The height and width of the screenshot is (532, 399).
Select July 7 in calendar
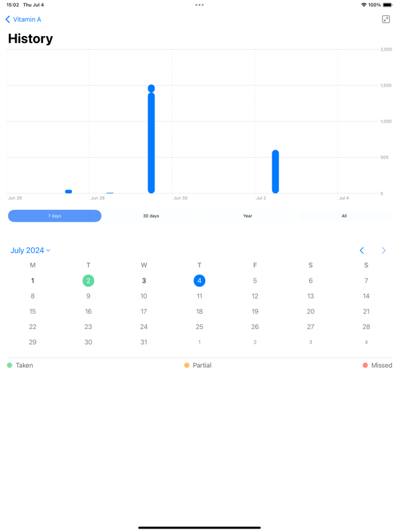click(366, 281)
